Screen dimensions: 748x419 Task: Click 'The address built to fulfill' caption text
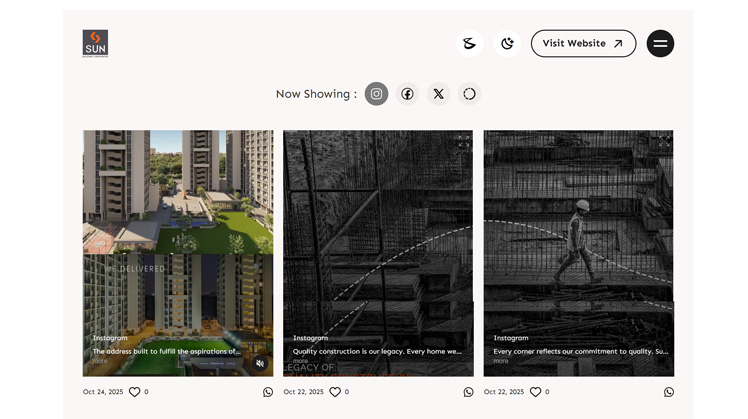pos(166,351)
